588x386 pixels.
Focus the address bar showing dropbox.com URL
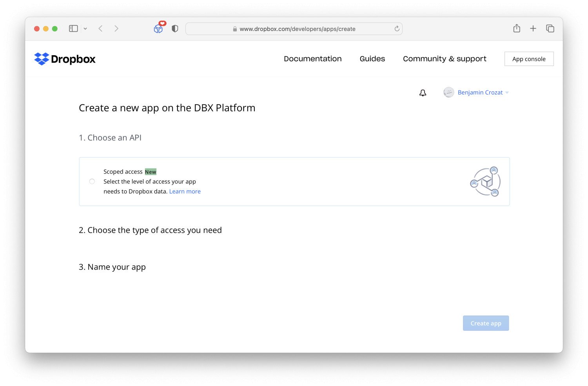click(294, 29)
